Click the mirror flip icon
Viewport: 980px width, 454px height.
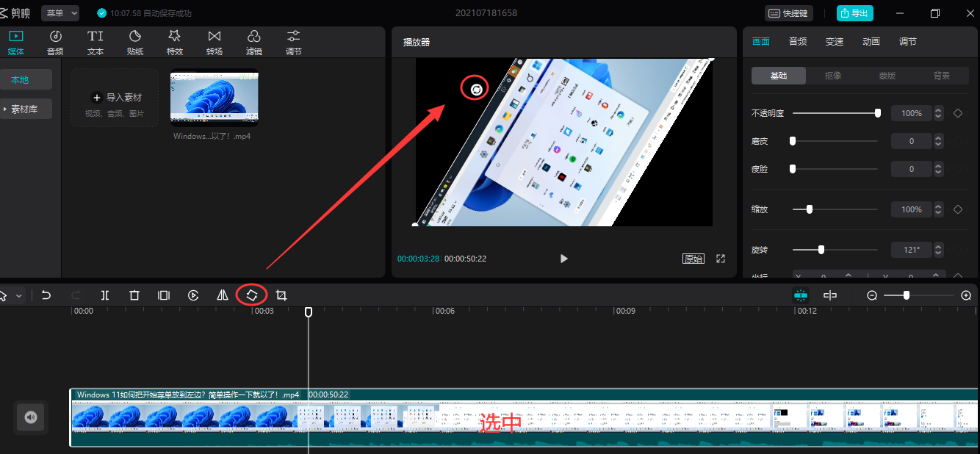coord(223,295)
